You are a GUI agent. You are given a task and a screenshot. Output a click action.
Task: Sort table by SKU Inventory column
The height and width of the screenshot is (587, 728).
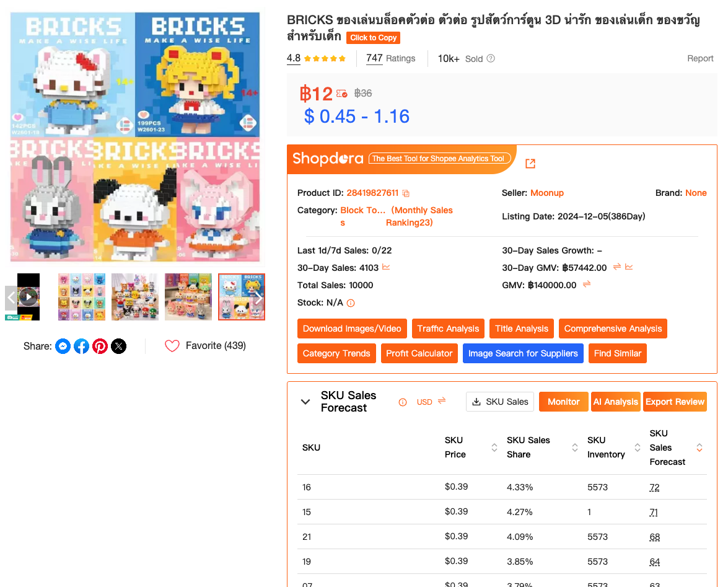point(638,448)
